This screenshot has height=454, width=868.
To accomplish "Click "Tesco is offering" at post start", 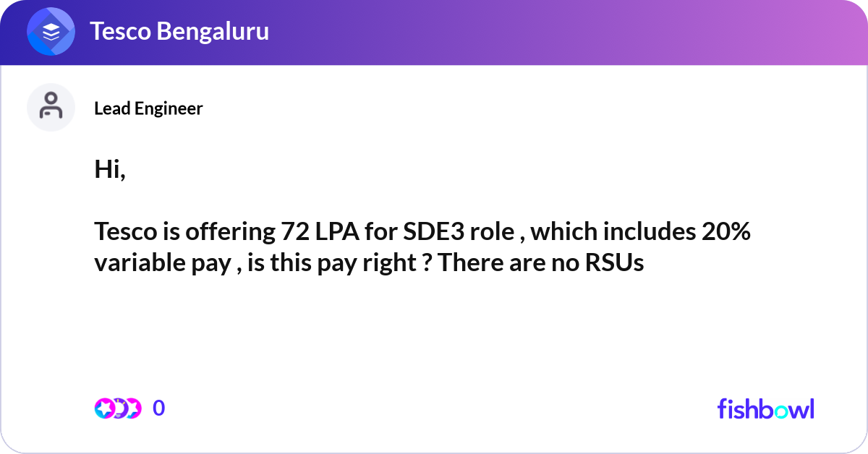I will tap(182, 233).
